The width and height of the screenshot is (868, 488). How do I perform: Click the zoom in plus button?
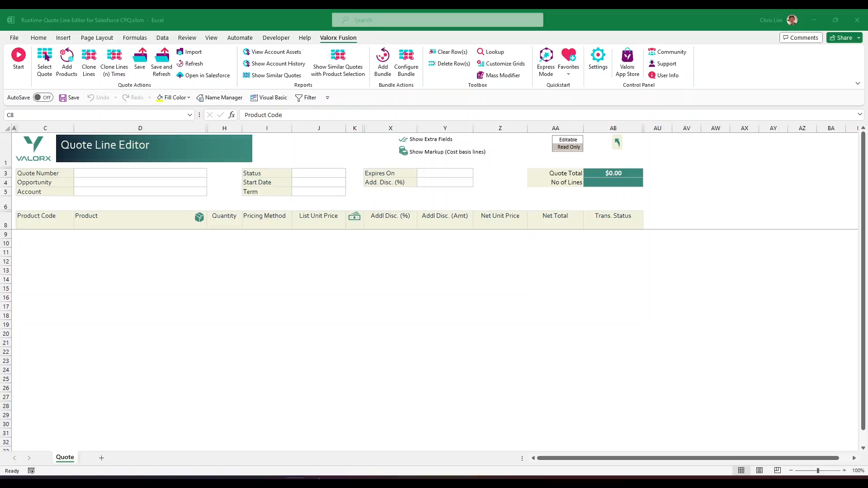[844, 470]
